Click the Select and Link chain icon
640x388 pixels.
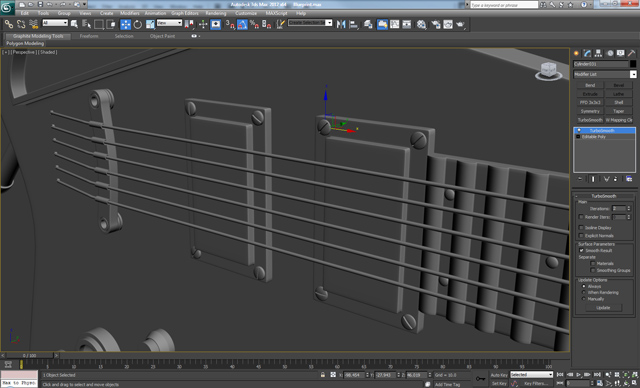[x=9, y=24]
